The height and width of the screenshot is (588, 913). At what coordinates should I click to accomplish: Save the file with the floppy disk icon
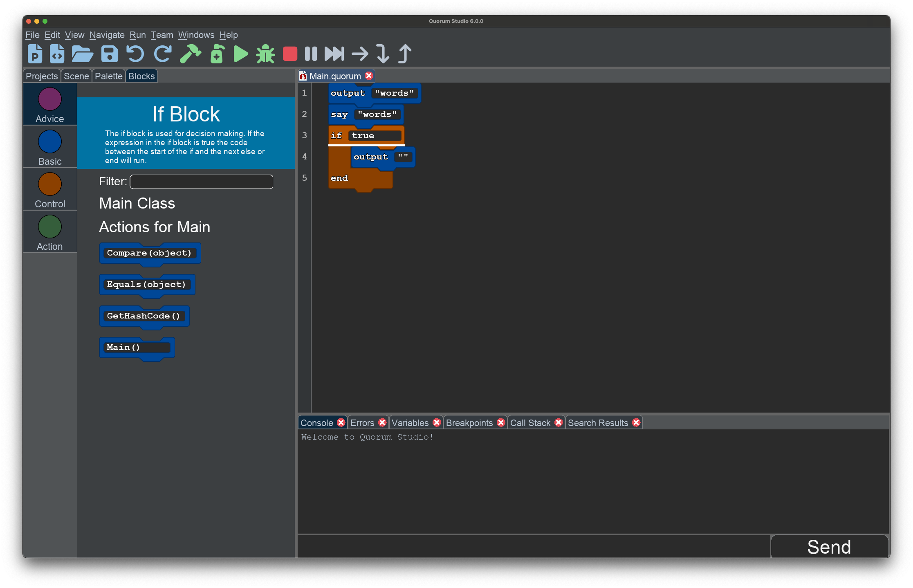(x=110, y=54)
